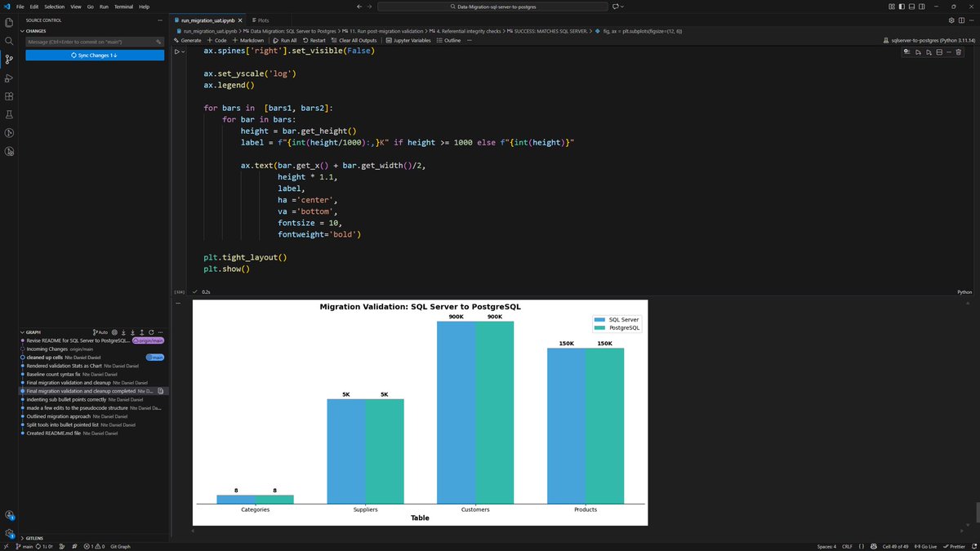980x551 pixels.
Task: Open Graph panel more actions ellipsis
Action: point(161,332)
